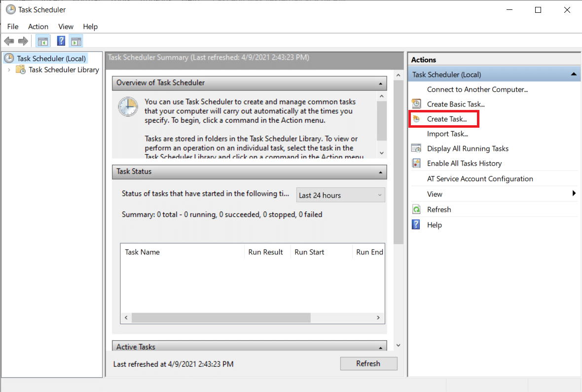The image size is (582, 392).
Task: Click the task table horizontal scrollbar thumb
Action: [221, 318]
